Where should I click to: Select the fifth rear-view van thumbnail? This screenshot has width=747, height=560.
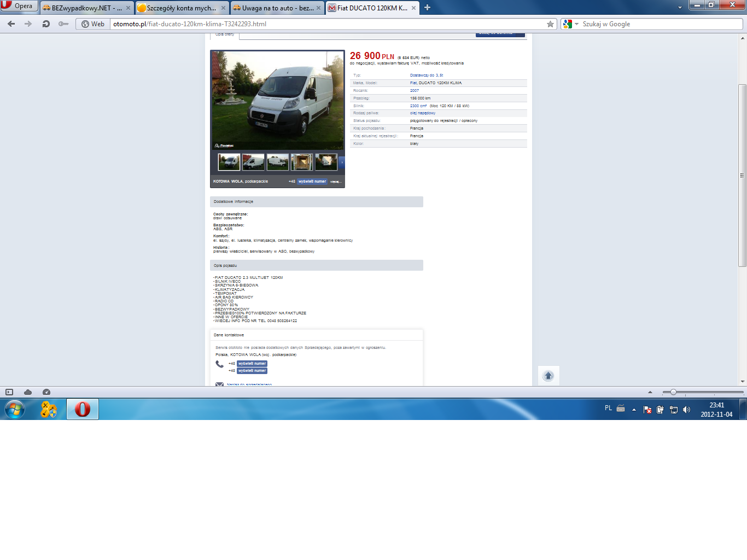tap(326, 162)
